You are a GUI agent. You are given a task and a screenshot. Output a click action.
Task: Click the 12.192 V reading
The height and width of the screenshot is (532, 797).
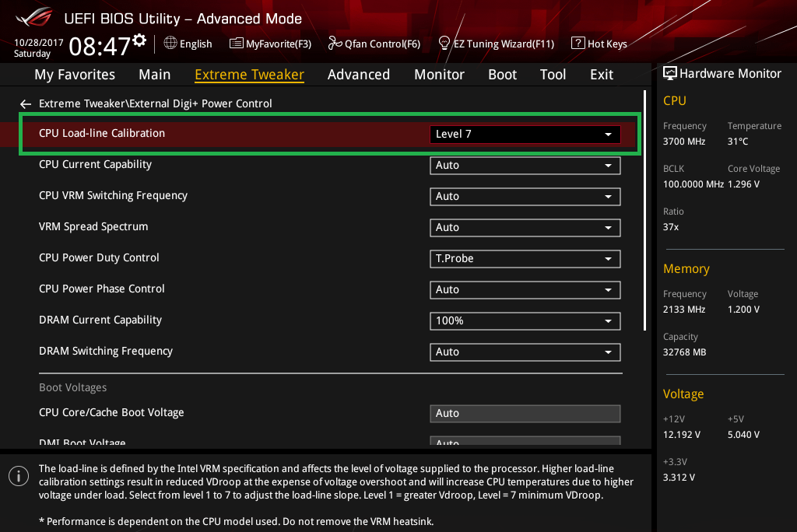tap(682, 435)
